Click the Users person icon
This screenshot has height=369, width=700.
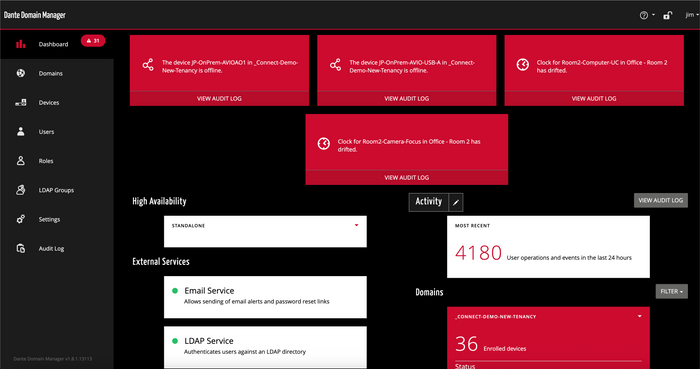[x=21, y=132]
